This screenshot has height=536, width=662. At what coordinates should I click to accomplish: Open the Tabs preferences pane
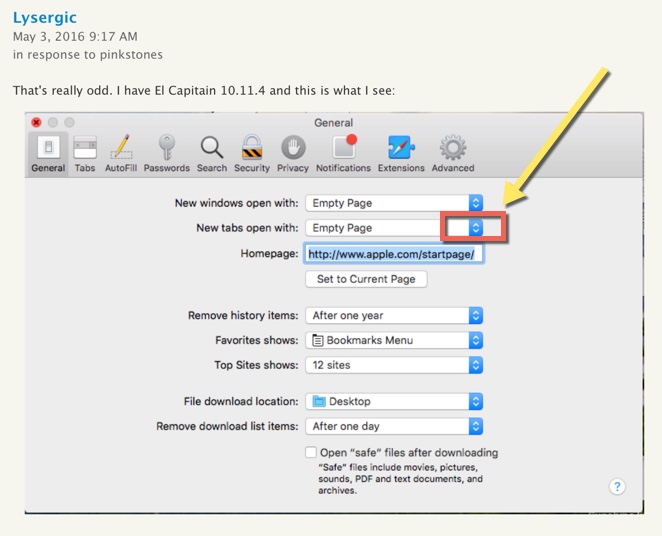click(x=85, y=154)
